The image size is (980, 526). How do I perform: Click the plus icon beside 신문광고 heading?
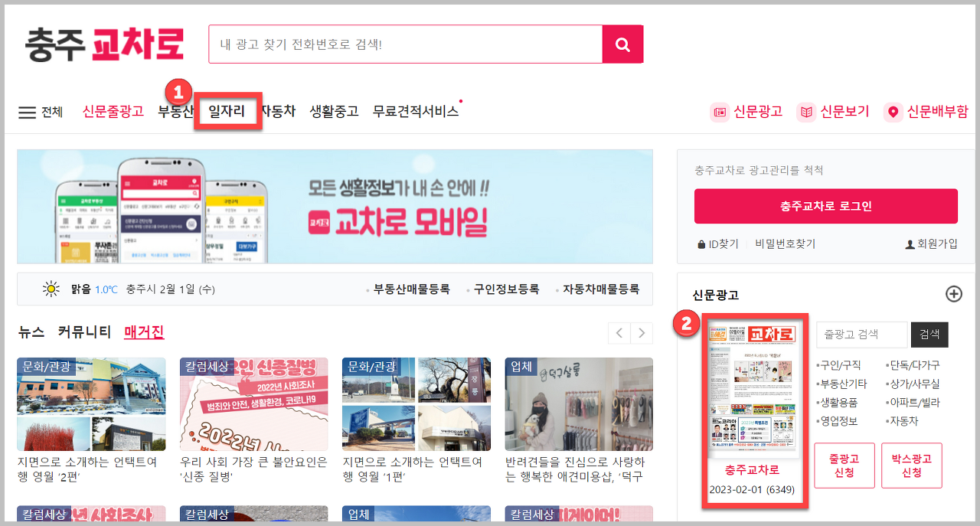954,294
